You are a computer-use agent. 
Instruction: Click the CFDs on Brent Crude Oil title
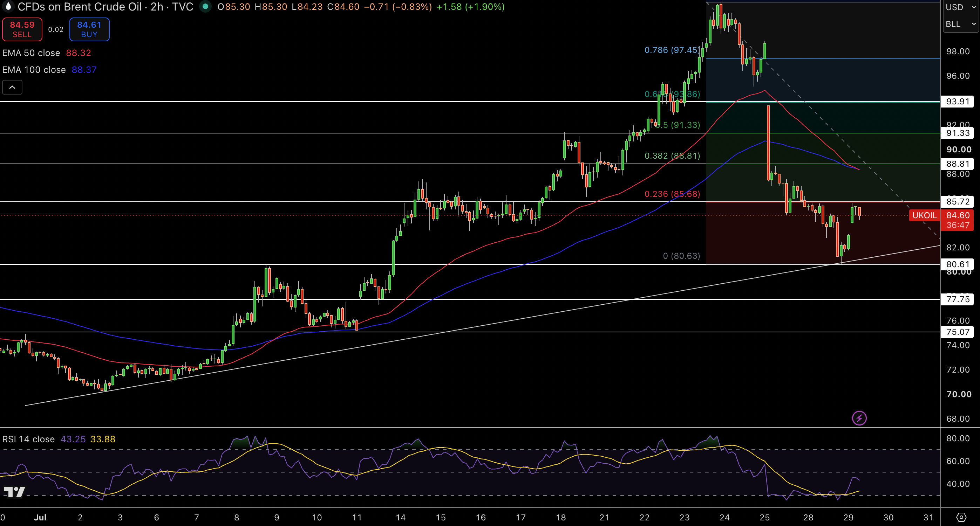[x=80, y=6]
